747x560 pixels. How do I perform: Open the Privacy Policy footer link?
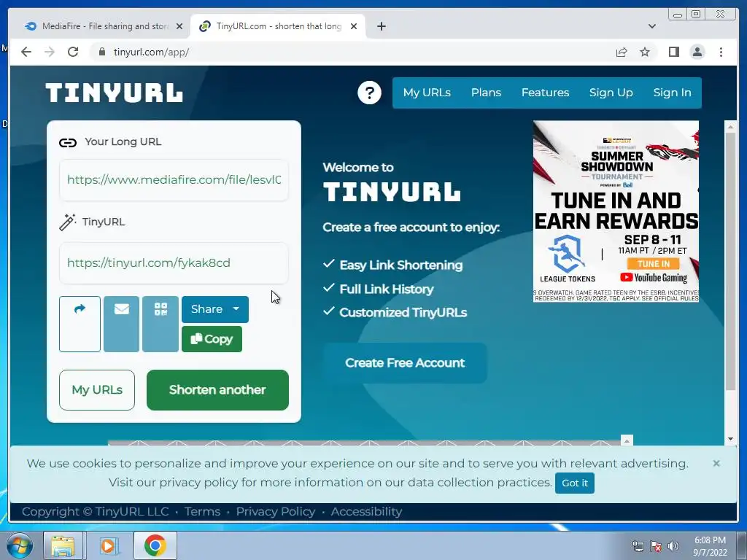coord(275,511)
